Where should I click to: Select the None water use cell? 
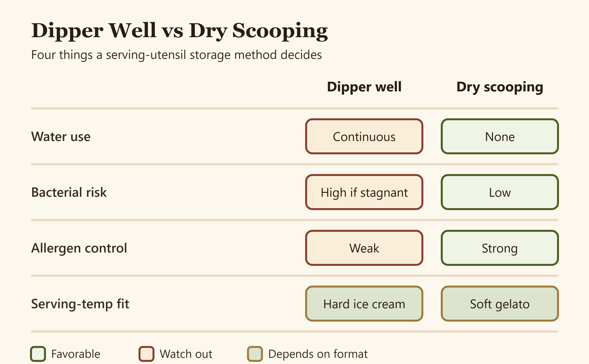click(x=500, y=136)
